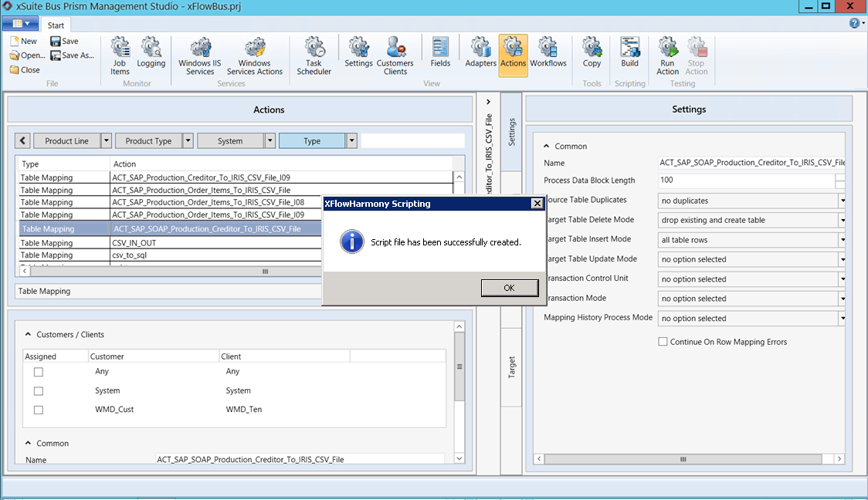Confirm the script creation dialog with OK
Viewport: 868px width, 500px height.
click(x=510, y=287)
